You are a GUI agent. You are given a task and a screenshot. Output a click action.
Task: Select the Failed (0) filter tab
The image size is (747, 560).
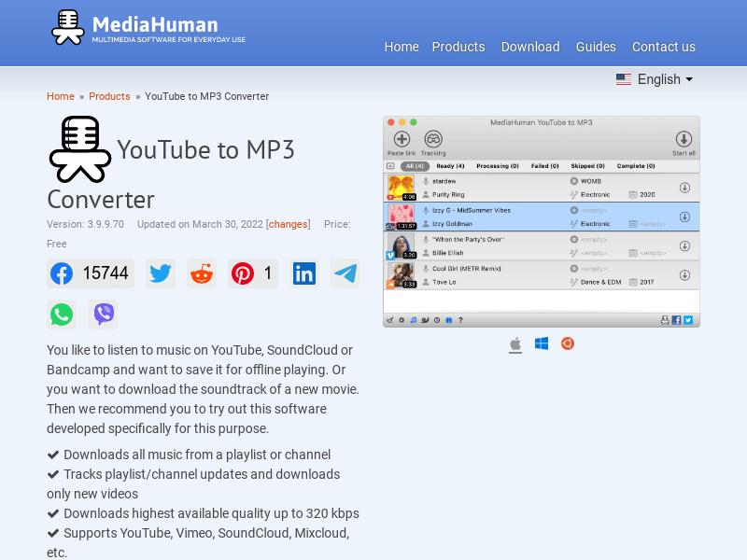pyautogui.click(x=544, y=166)
